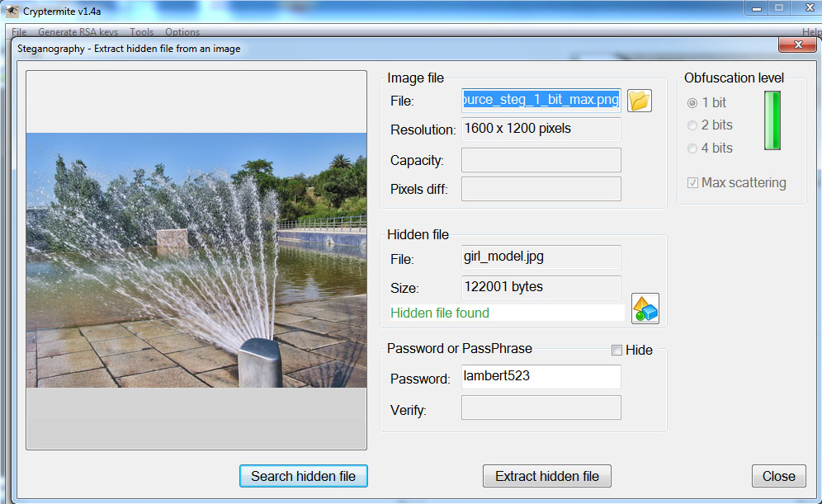Click the hidden file name girl_model.jpg field

(x=541, y=257)
